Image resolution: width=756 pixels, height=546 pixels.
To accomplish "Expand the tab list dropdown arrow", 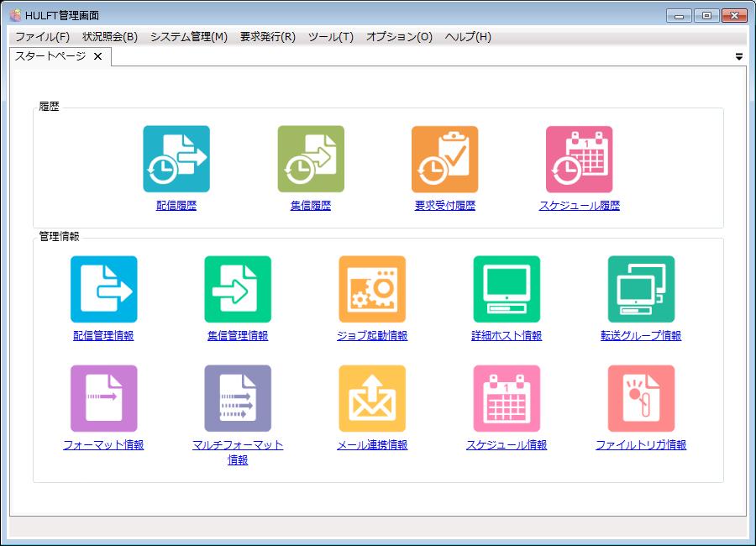I will pos(739,57).
